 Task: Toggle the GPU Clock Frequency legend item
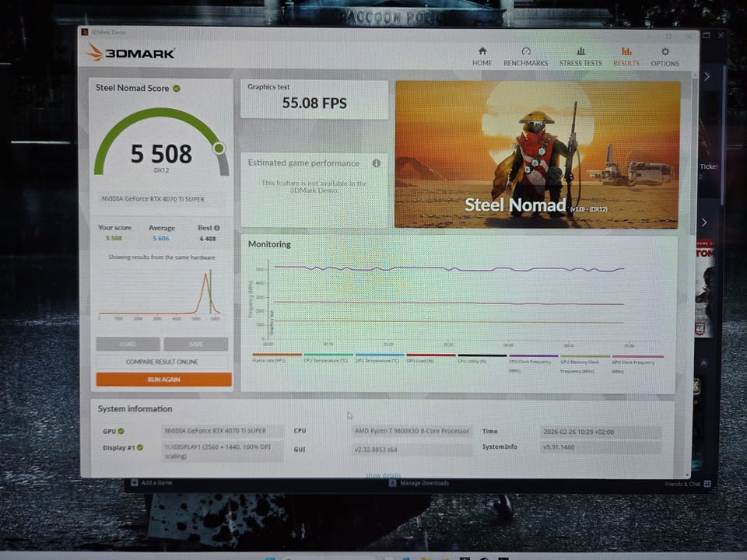pos(637,363)
